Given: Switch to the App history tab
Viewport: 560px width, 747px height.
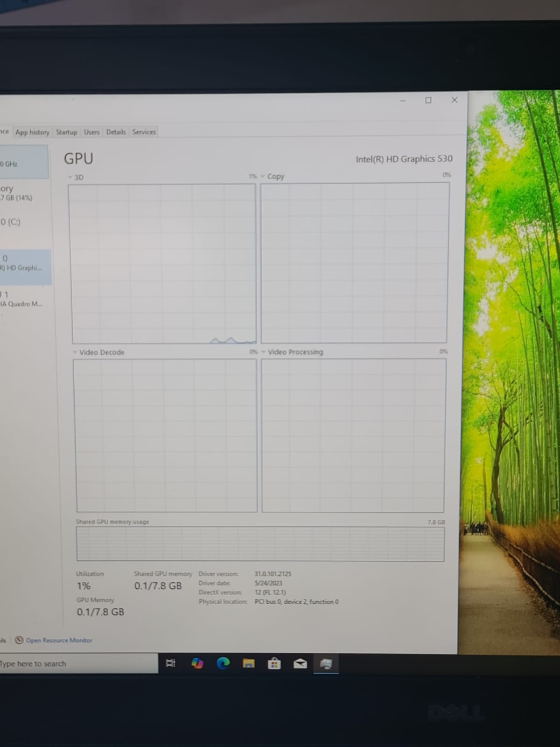Looking at the screenshot, I should pyautogui.click(x=33, y=132).
